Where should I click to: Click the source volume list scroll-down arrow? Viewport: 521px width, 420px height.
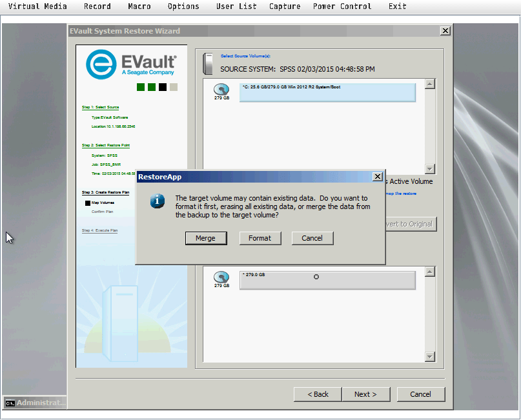tap(430, 169)
